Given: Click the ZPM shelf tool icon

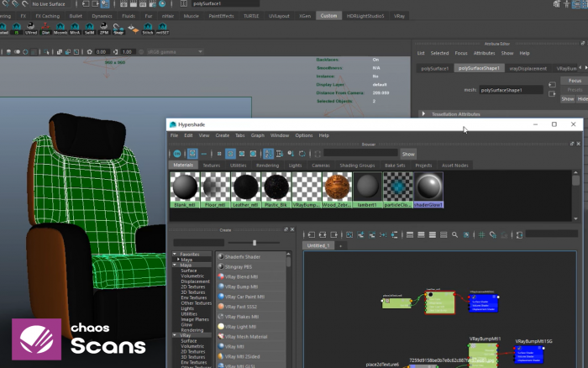Looking at the screenshot, I should (104, 29).
